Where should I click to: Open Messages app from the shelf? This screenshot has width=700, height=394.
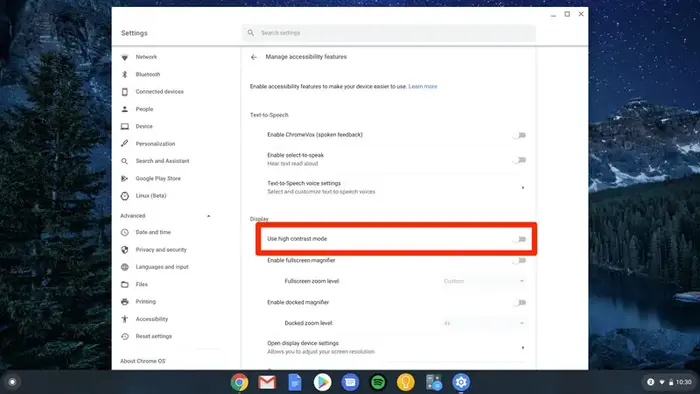click(x=350, y=382)
